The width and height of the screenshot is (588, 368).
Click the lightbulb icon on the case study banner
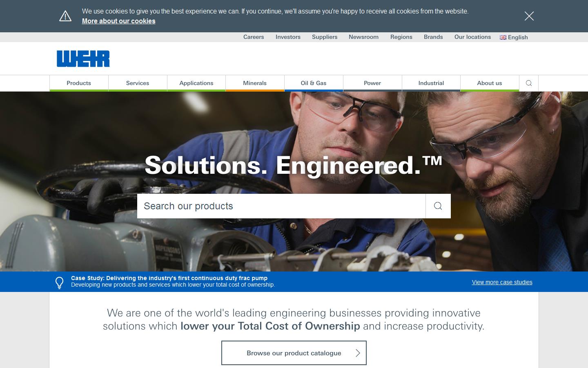tap(59, 282)
